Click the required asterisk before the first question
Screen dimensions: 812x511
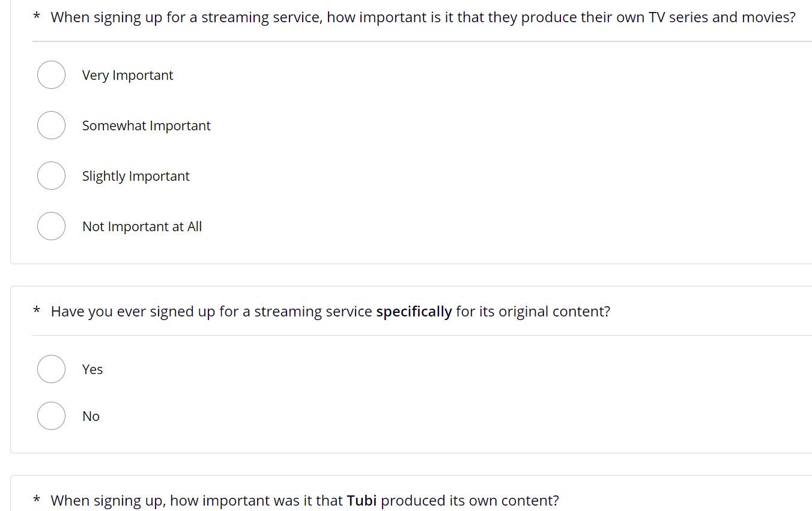pyautogui.click(x=37, y=16)
